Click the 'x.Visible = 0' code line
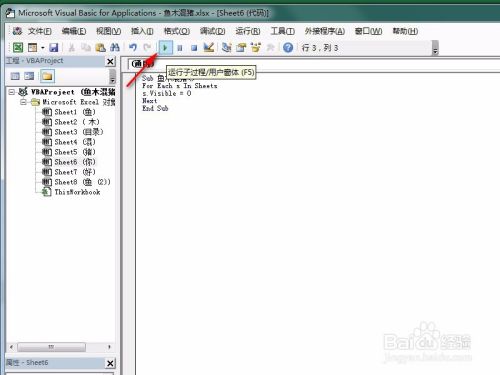500x375 pixels. pos(167,93)
